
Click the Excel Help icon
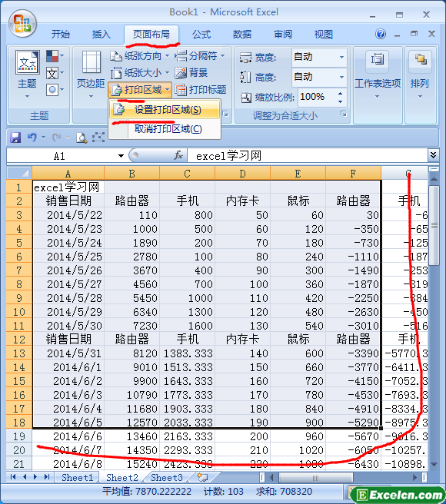[x=381, y=34]
